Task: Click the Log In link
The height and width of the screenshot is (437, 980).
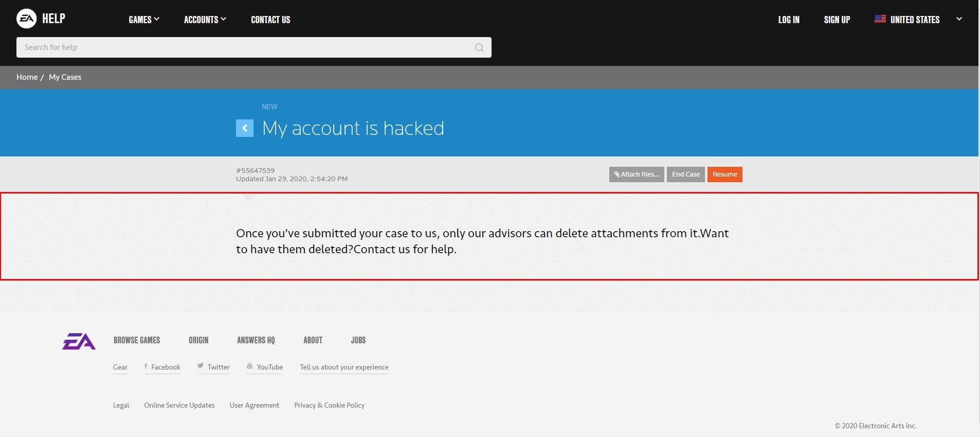Action: [x=789, y=20]
